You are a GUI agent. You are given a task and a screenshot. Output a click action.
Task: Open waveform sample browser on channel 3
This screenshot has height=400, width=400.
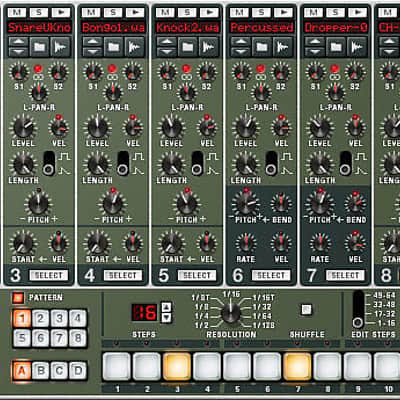pos(61,47)
